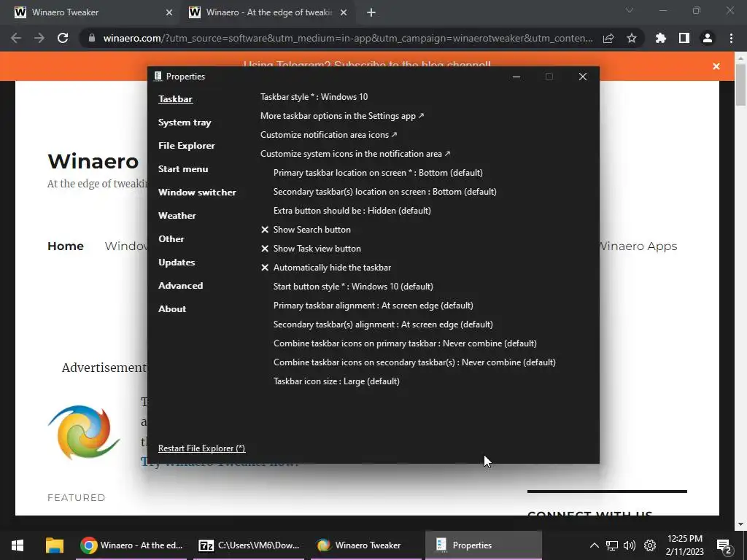Viewport: 747px width, 560px height.
Task: Bookmark this page with the star icon
Action: point(632,38)
